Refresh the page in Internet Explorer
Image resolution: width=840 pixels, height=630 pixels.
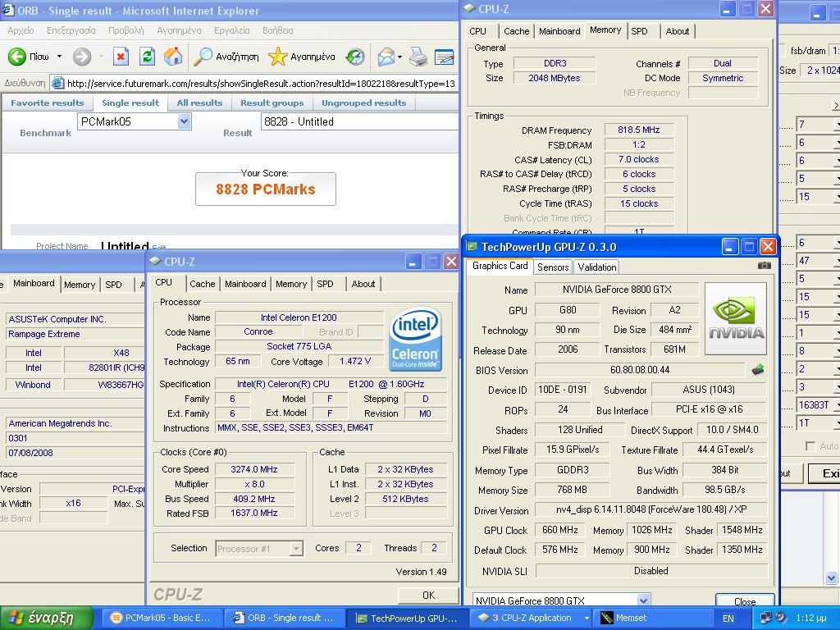pos(147,57)
